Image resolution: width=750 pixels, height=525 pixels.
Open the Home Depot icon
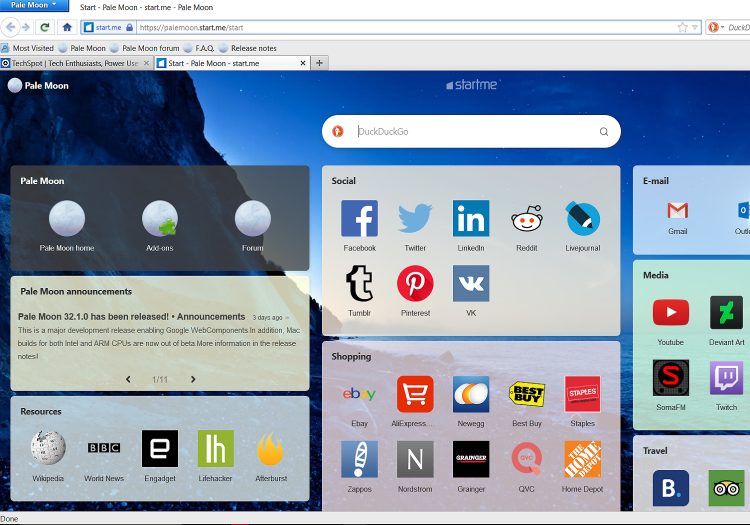(583, 459)
